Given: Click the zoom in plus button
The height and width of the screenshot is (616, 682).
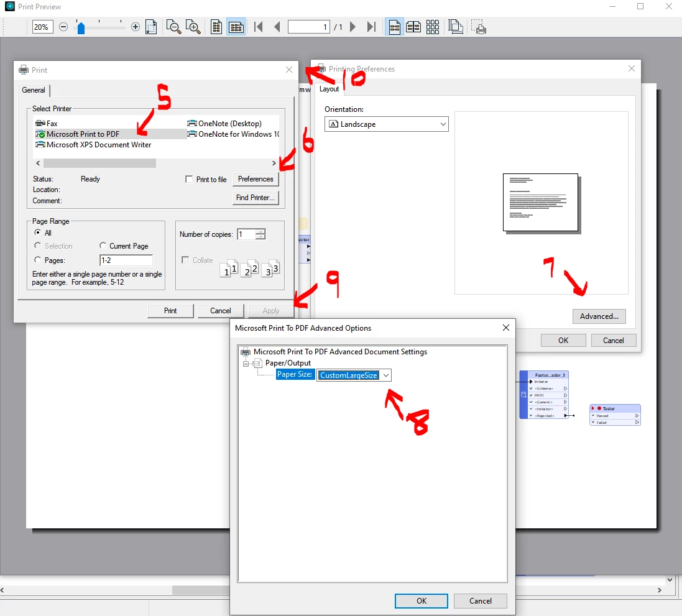Looking at the screenshot, I should [x=136, y=27].
